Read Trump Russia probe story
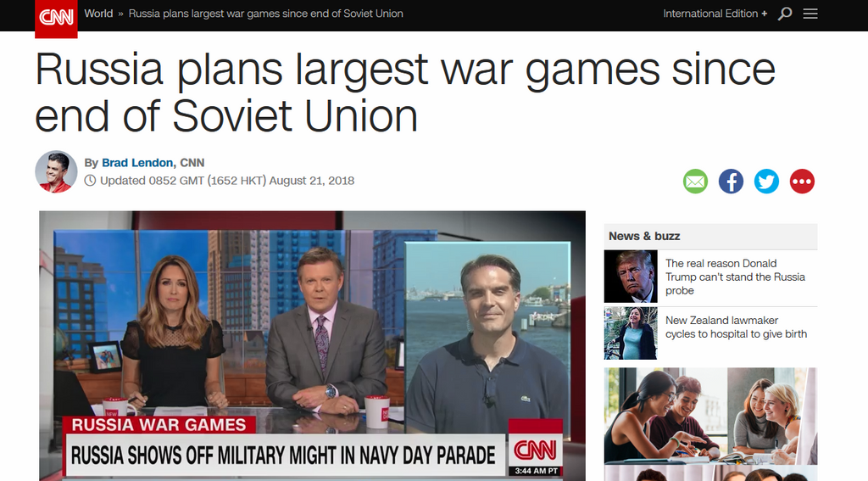868x481 pixels. pyautogui.click(x=735, y=277)
